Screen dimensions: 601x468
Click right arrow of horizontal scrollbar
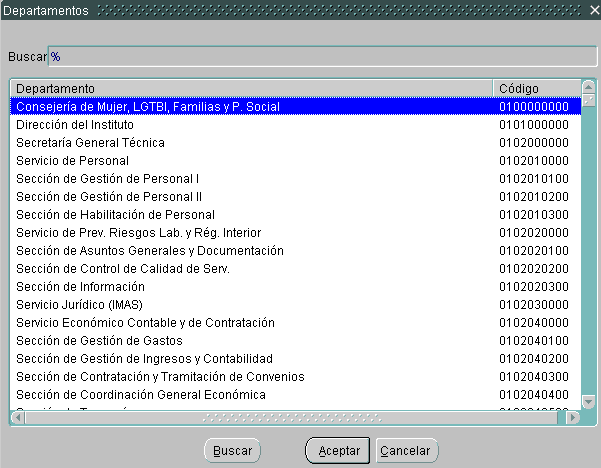point(573,417)
